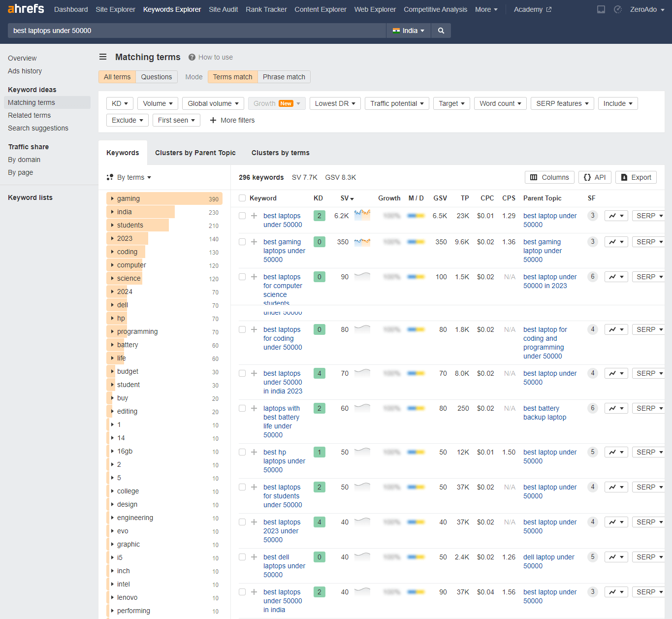
Task: Open Search suggestions in sidebar
Action: tap(38, 128)
